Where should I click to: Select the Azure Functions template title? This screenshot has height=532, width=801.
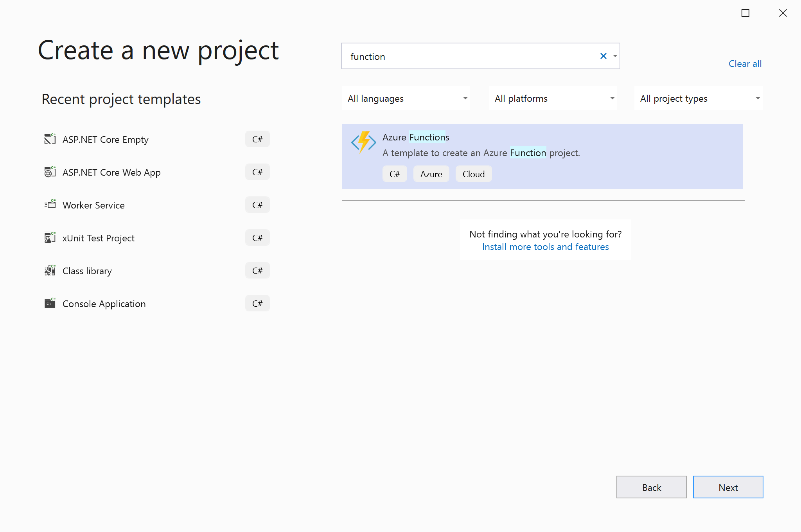416,137
